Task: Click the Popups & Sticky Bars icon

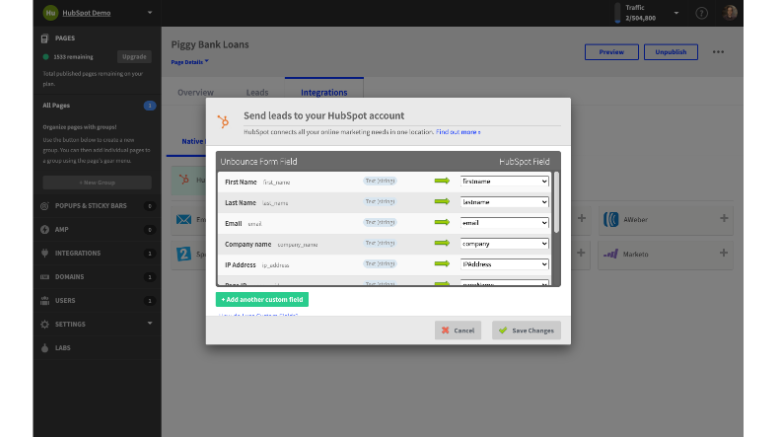Action: [x=45, y=206]
